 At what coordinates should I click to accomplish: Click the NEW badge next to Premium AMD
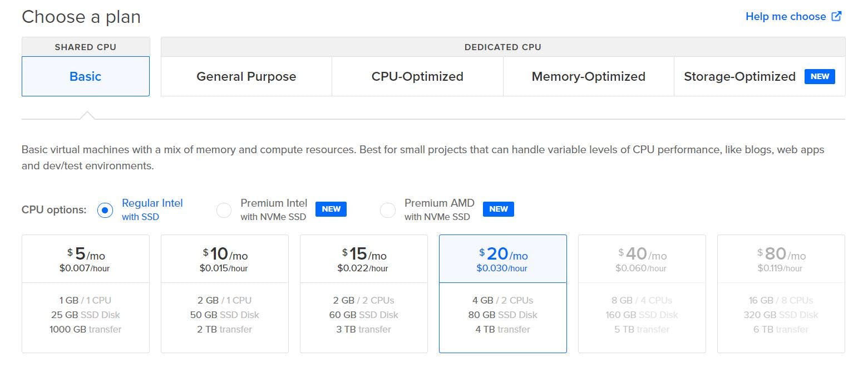pos(499,209)
